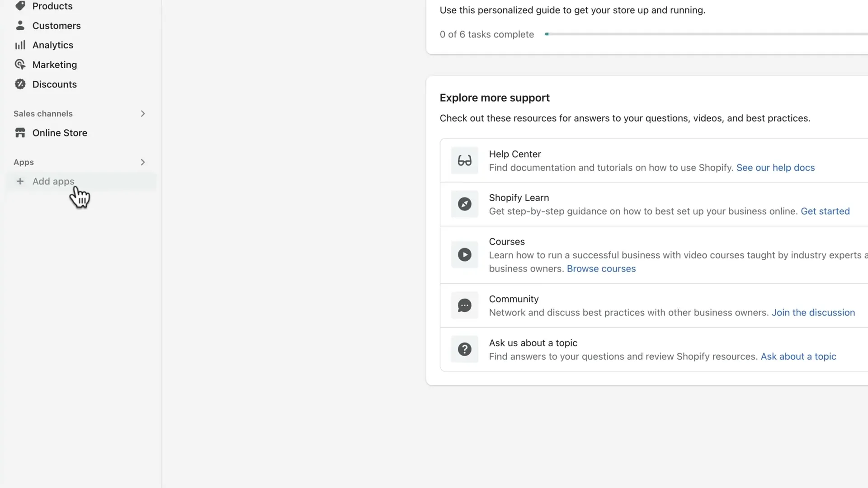This screenshot has width=868, height=488.
Task: Click the Help Center title
Action: click(515, 154)
